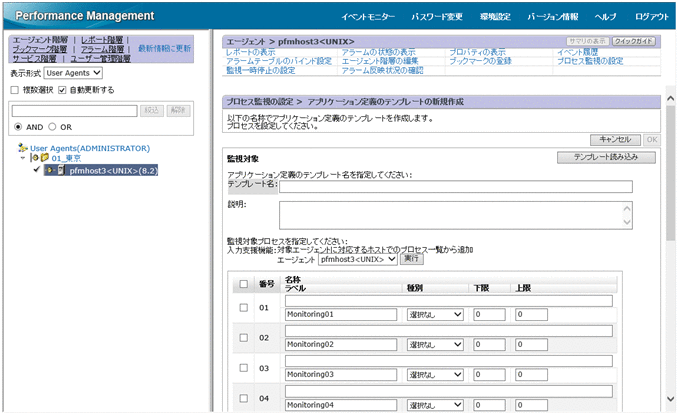Open the ブックマークの登録 link
This screenshot has height=416, width=680.
point(480,61)
